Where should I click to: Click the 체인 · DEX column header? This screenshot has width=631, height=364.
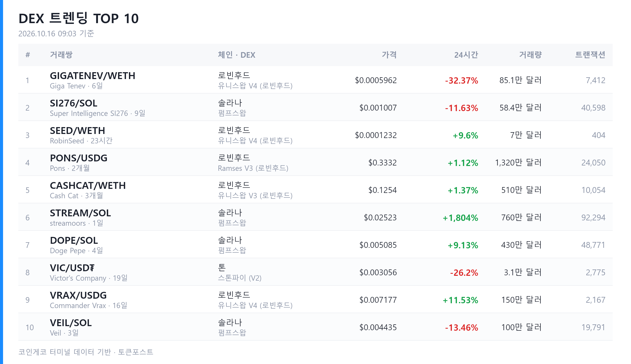coord(237,55)
